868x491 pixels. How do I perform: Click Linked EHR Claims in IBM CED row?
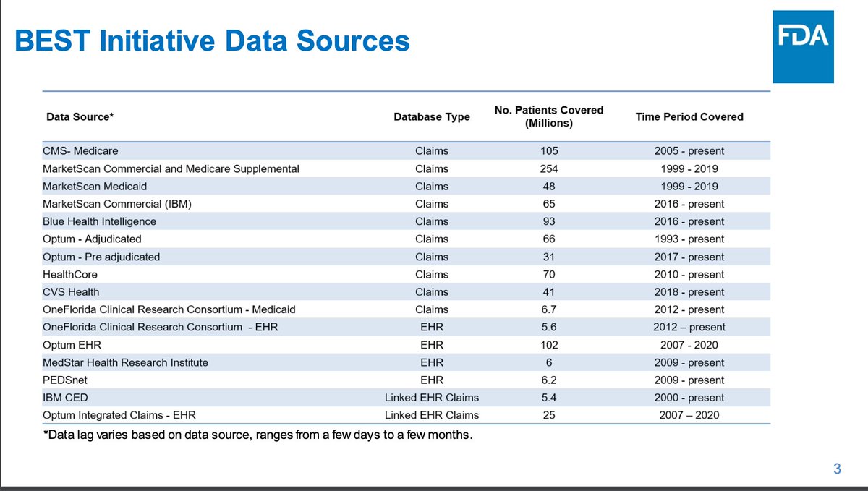(x=432, y=398)
